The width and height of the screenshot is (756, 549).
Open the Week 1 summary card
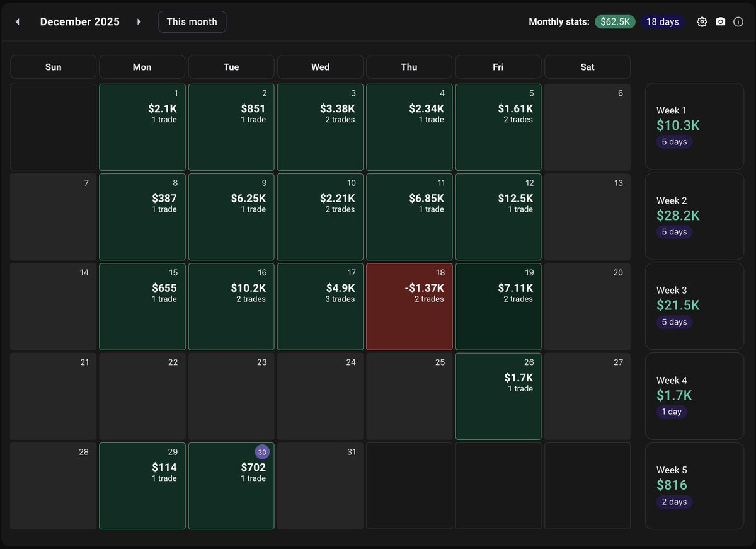point(694,126)
